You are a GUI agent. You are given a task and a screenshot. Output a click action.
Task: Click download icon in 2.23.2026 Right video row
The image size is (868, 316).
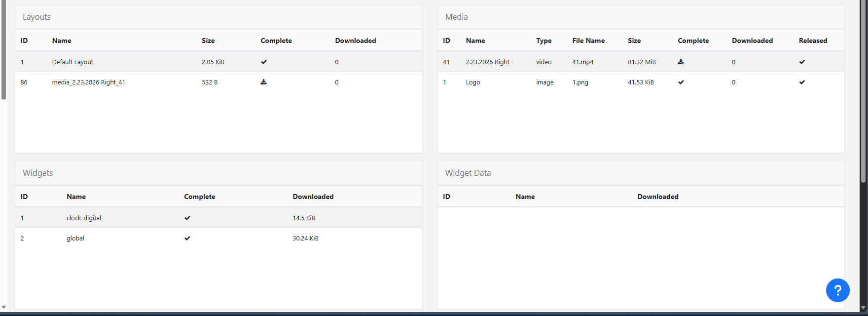tap(681, 62)
